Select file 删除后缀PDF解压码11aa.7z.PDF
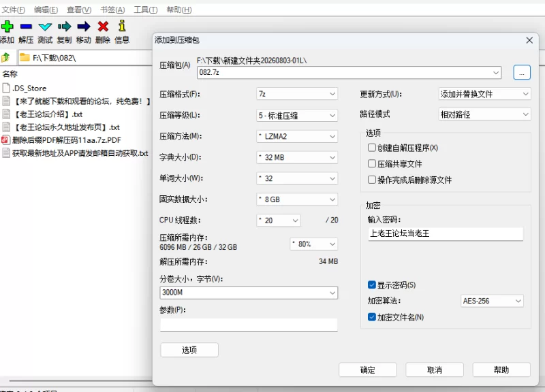The image size is (545, 392). click(x=67, y=140)
